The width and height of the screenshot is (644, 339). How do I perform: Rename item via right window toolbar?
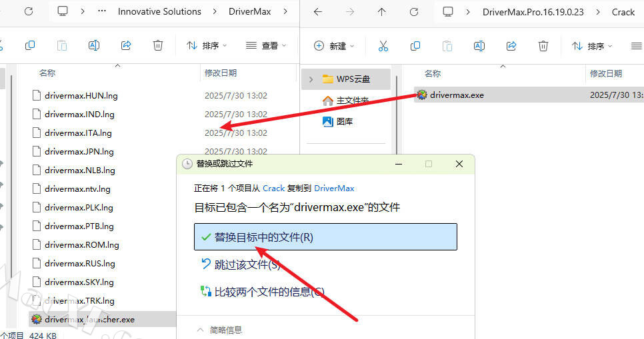coord(479,46)
